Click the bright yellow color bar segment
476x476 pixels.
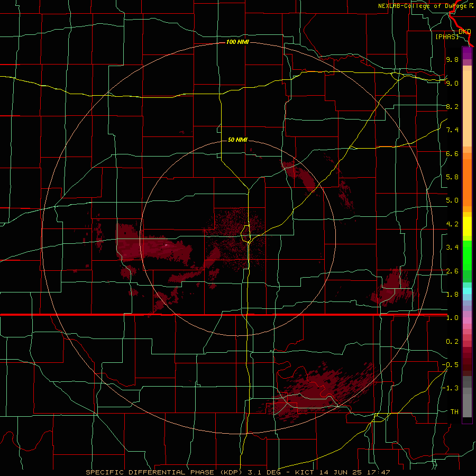(467, 226)
